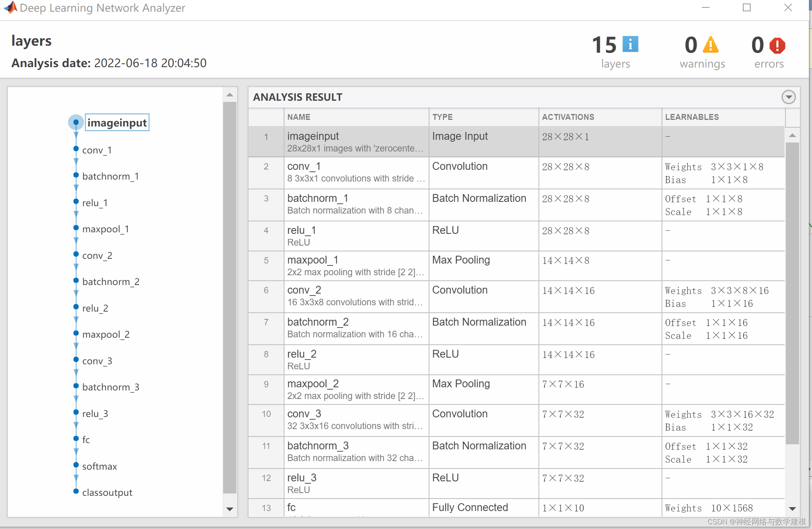Click the yellow warnings triangle icon

[x=710, y=45]
